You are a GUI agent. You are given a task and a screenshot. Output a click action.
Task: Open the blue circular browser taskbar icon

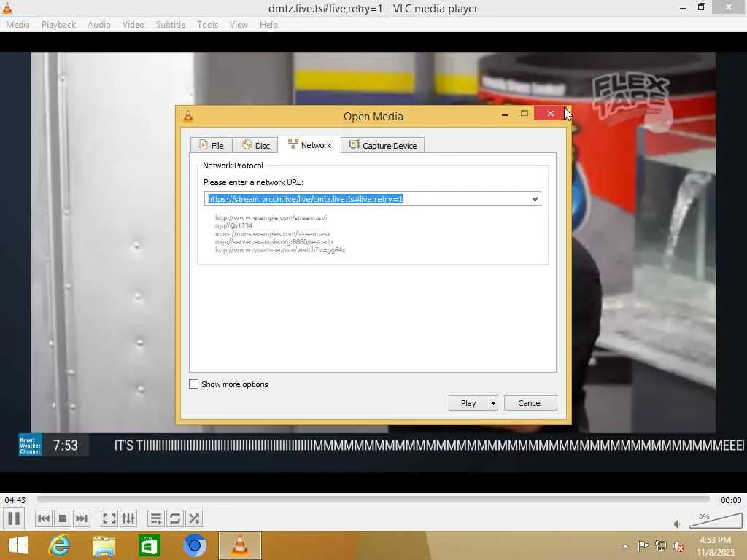[x=194, y=545]
